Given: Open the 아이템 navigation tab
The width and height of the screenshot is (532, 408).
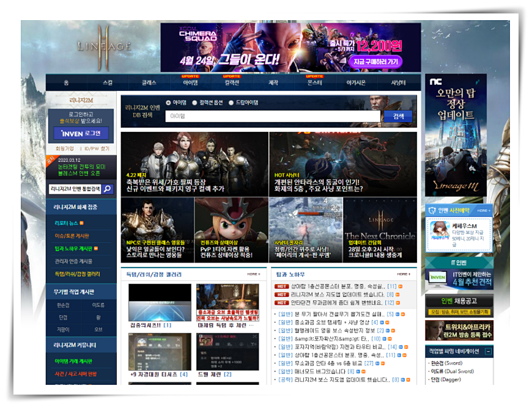Looking at the screenshot, I should click(190, 82).
